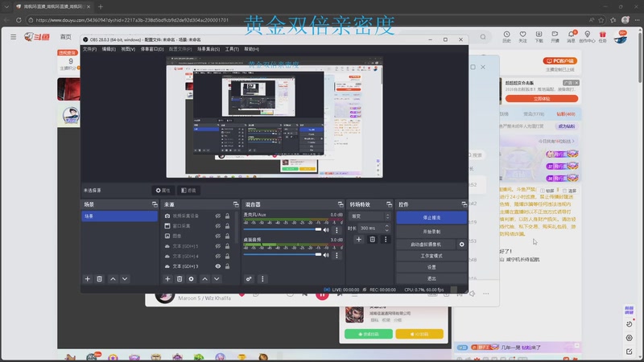Move the selected source up in Sources list
This screenshot has width=644, height=362.
[x=204, y=279]
